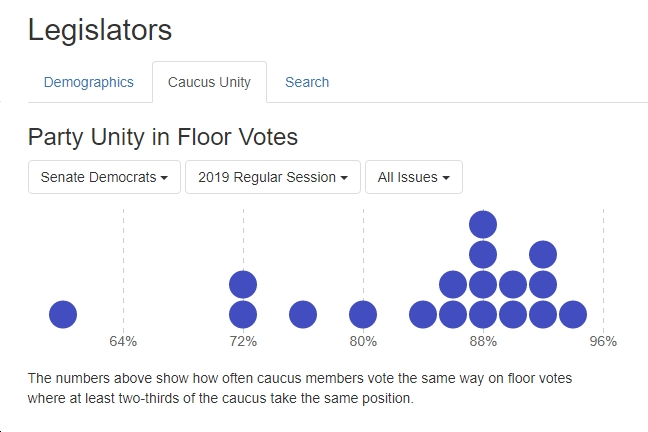
Task: Click the top dot in the 88% column
Action: [483, 224]
